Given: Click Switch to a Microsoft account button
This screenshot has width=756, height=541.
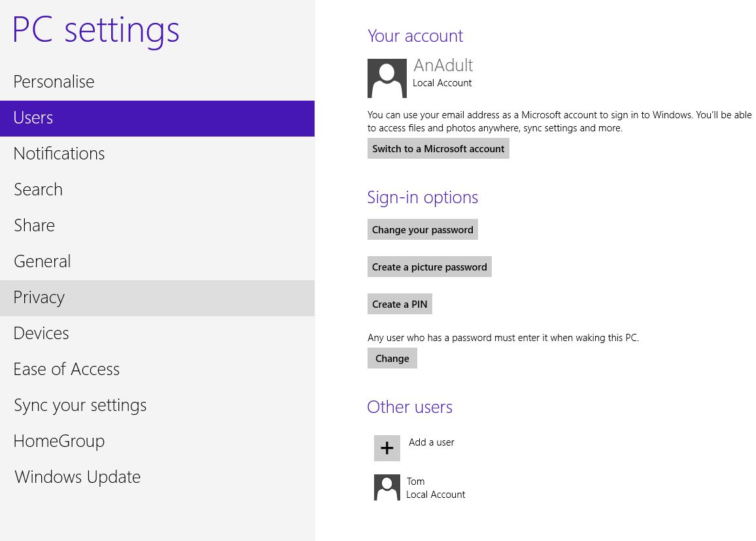Looking at the screenshot, I should click(x=438, y=149).
